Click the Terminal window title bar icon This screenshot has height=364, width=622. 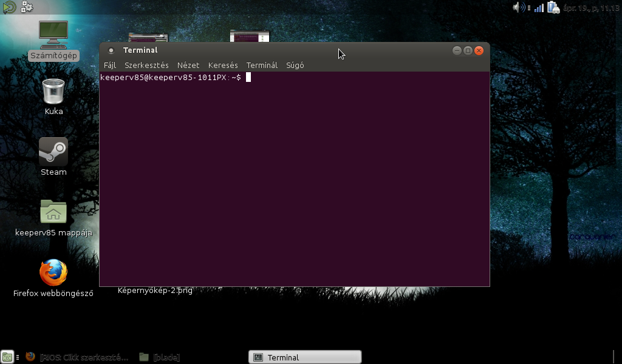coord(111,50)
